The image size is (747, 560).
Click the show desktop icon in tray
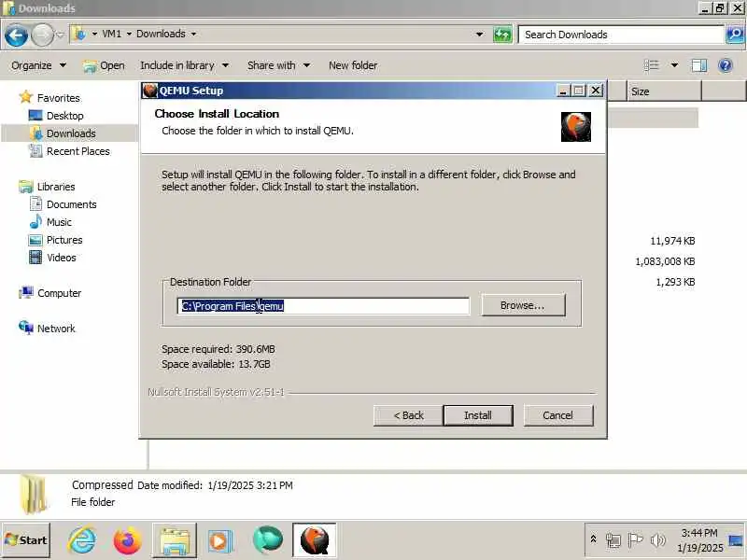pyautogui.click(x=736, y=541)
